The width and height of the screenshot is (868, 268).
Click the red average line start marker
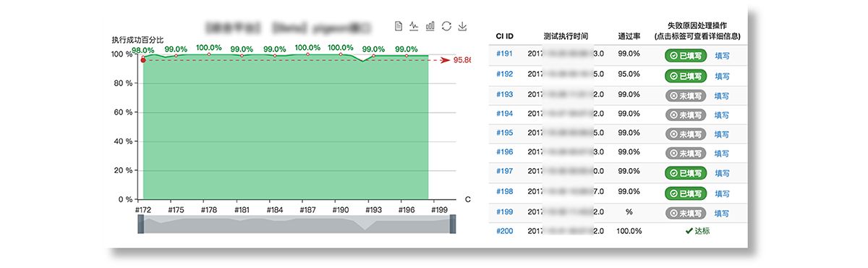142,60
